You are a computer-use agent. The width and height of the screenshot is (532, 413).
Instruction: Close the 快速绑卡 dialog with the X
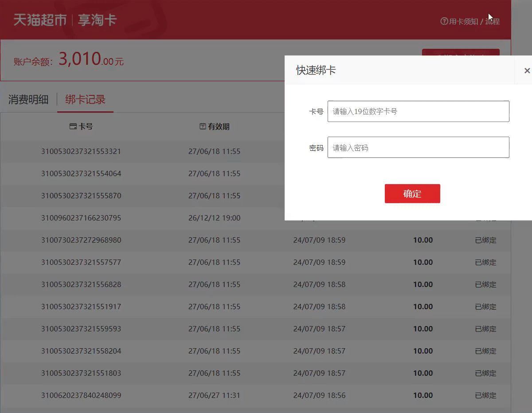527,71
